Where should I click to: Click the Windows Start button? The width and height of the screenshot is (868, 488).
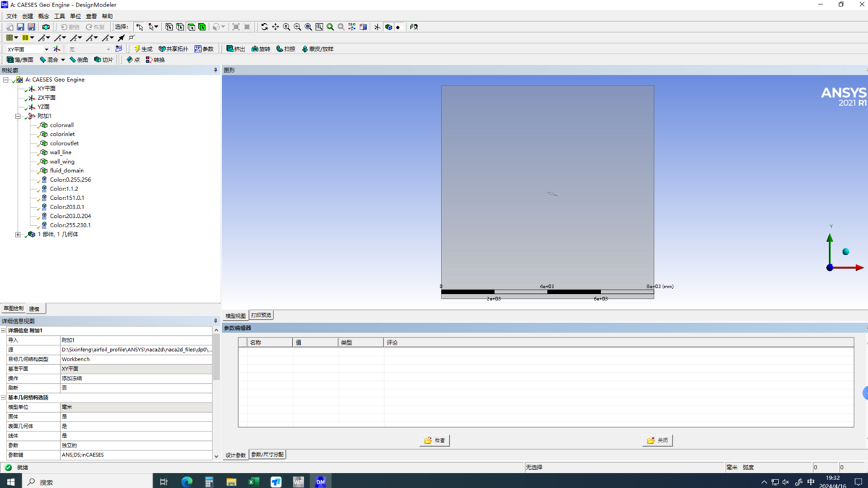click(11, 481)
